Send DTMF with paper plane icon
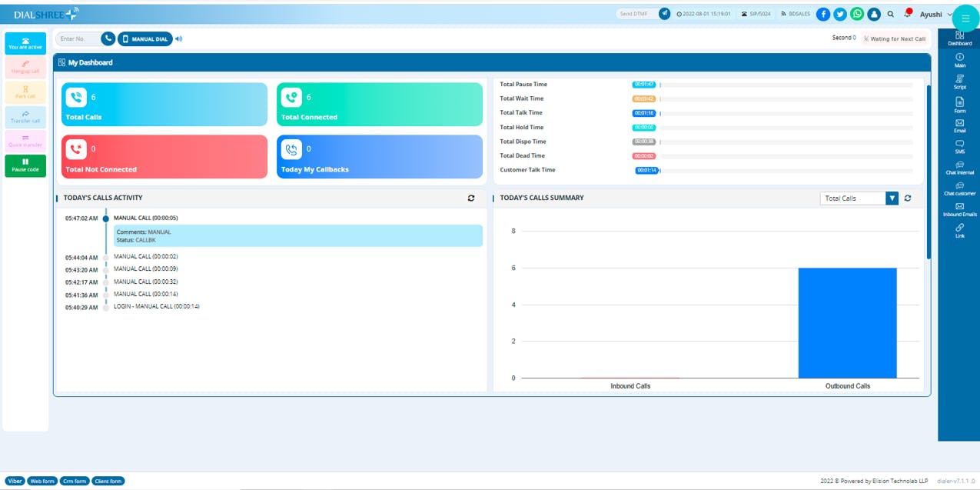This screenshot has width=980, height=490. (x=664, y=14)
